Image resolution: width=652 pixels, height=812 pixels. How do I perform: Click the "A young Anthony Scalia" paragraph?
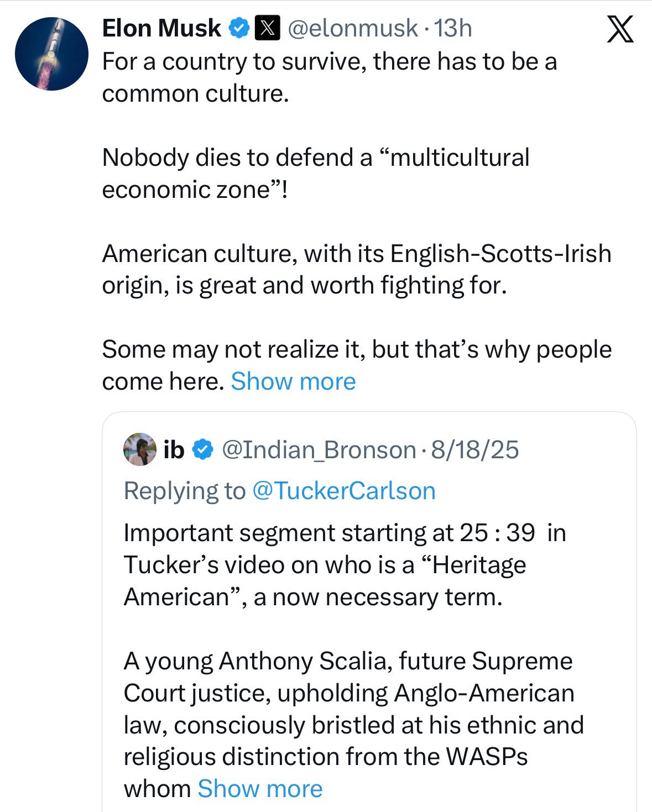coord(353,709)
